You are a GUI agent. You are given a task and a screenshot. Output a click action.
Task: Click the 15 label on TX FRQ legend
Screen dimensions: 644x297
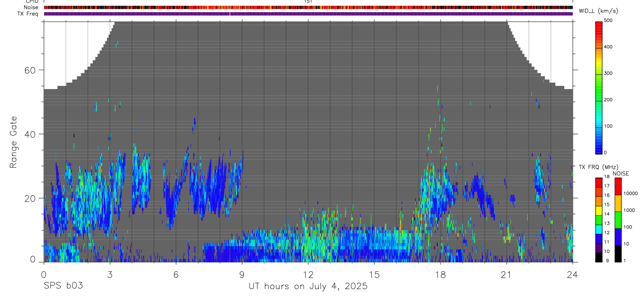(607, 204)
